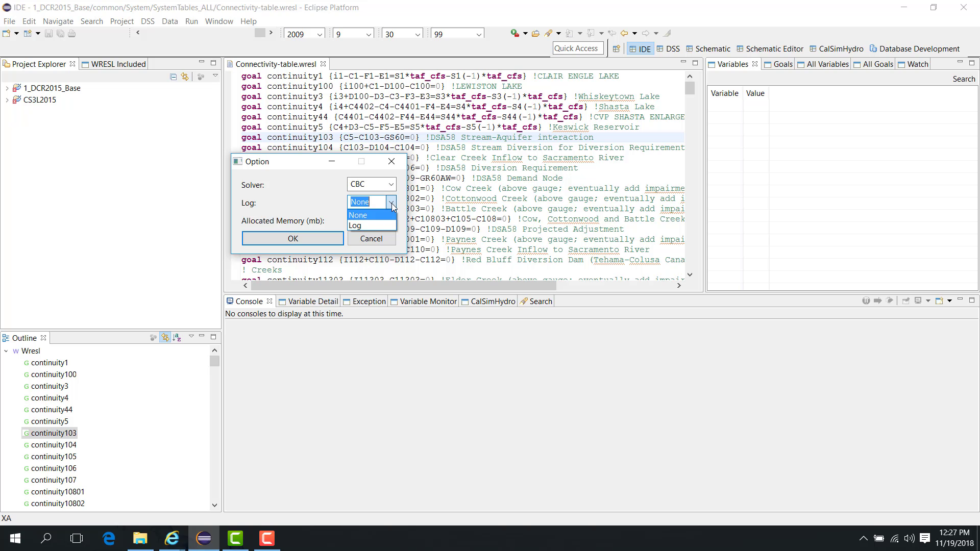Open the Action Center notifications icon
This screenshot has height=551, width=980.
924,538
